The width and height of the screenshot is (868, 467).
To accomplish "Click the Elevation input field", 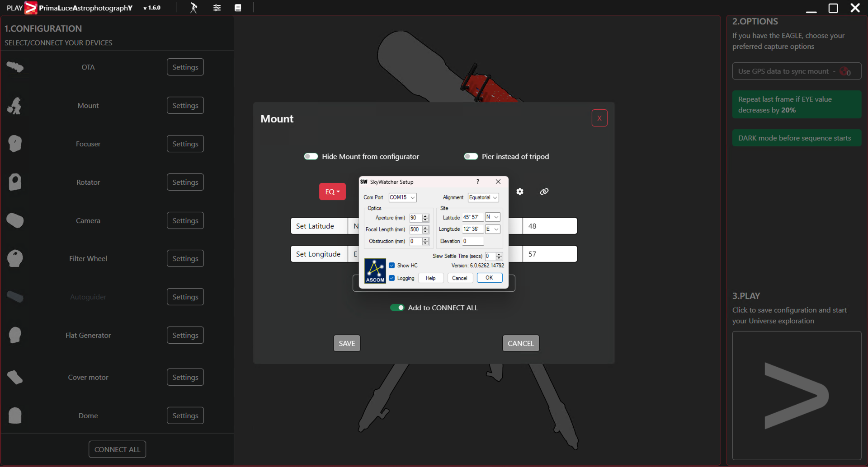I will (x=472, y=241).
